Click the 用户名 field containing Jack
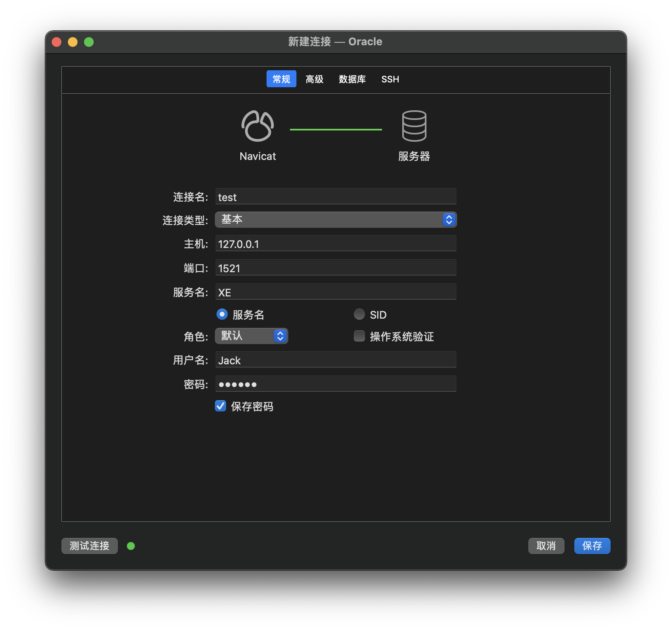The width and height of the screenshot is (672, 630). click(x=336, y=360)
